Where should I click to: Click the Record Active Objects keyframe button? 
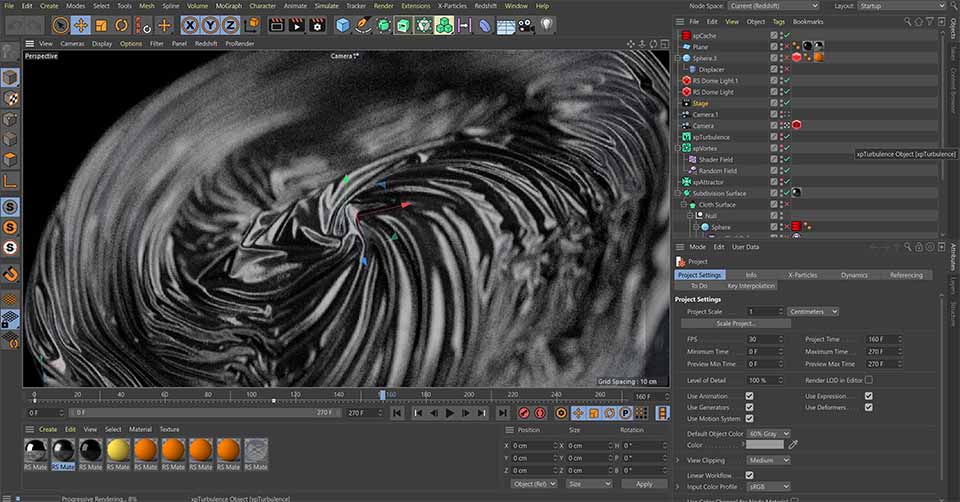pyautogui.click(x=524, y=413)
